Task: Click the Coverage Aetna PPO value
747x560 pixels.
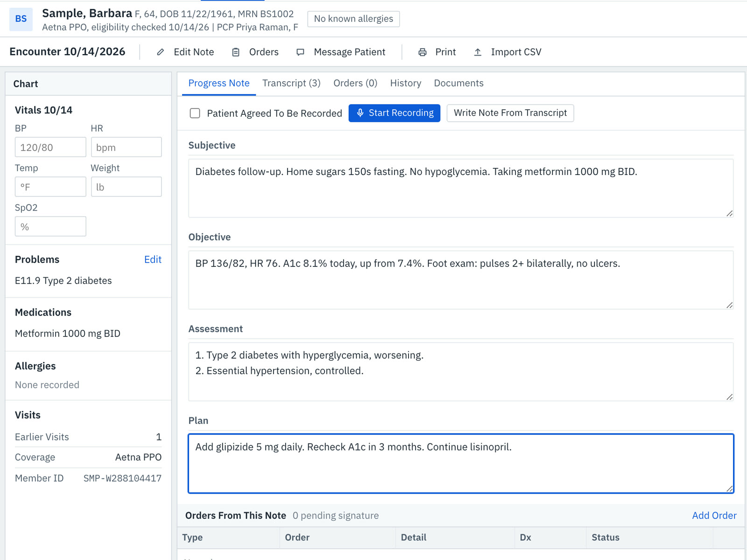Action: click(138, 457)
